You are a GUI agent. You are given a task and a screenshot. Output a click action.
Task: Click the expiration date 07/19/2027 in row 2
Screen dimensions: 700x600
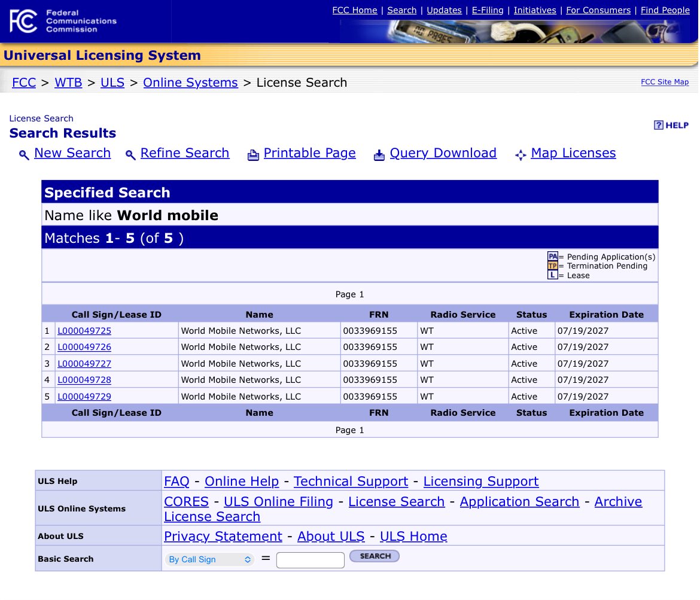(x=583, y=347)
